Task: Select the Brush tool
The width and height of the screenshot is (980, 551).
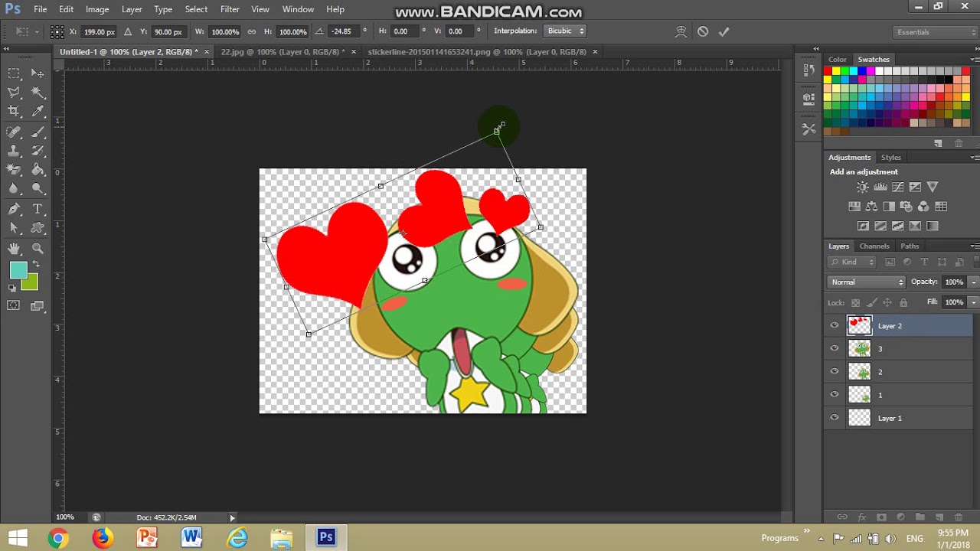Action: tap(38, 132)
